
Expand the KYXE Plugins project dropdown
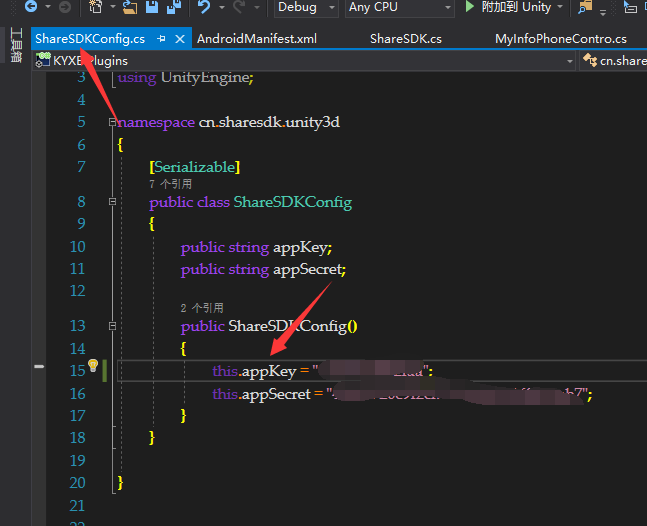click(x=570, y=61)
